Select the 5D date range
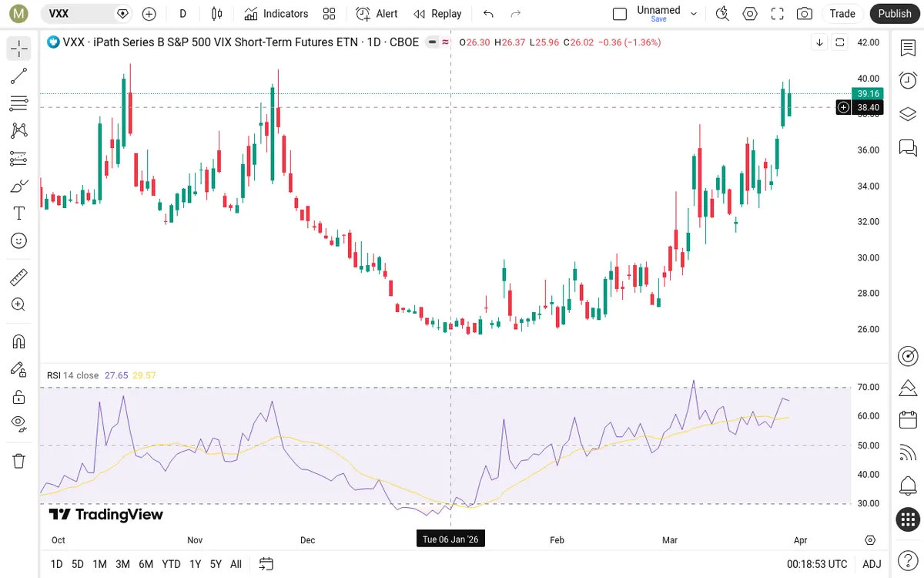Image resolution: width=924 pixels, height=578 pixels. pyautogui.click(x=78, y=564)
